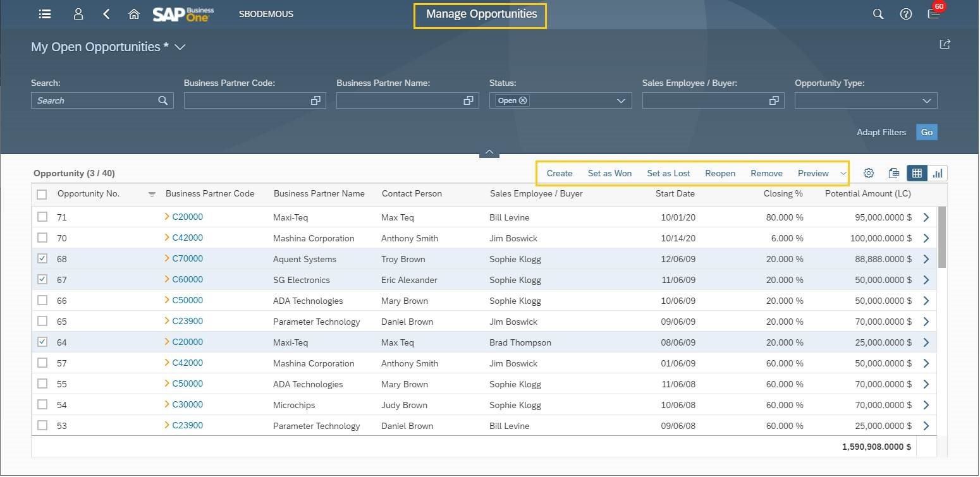Open details arrow for opportunity 70
The image size is (980, 477).
click(x=926, y=238)
